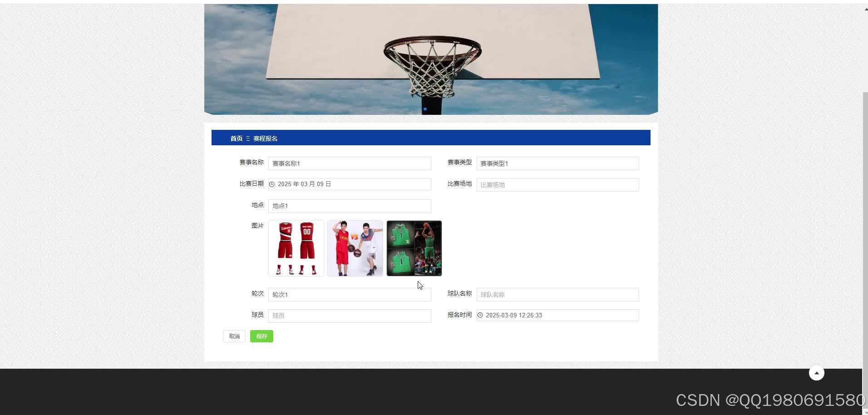Click the 赛事名称 input field
The width and height of the screenshot is (868, 415).
click(x=350, y=163)
